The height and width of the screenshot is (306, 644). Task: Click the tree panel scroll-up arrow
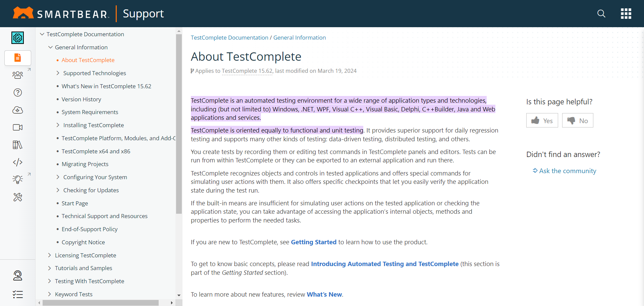pyautogui.click(x=179, y=31)
